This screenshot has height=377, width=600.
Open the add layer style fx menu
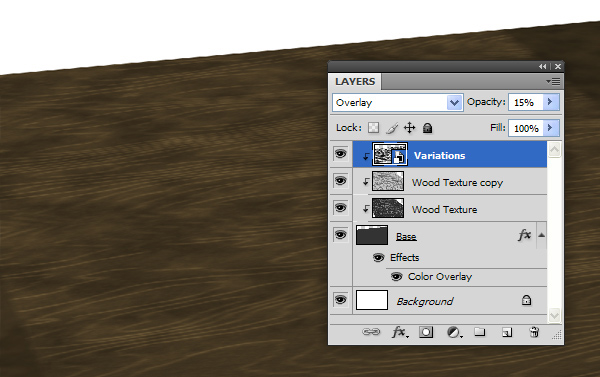tap(400, 332)
